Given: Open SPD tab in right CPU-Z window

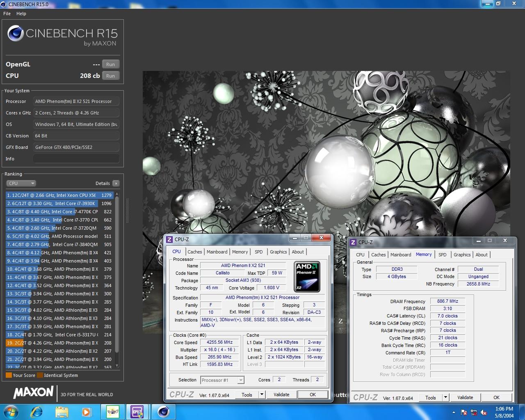Looking at the screenshot, I should [x=443, y=255].
